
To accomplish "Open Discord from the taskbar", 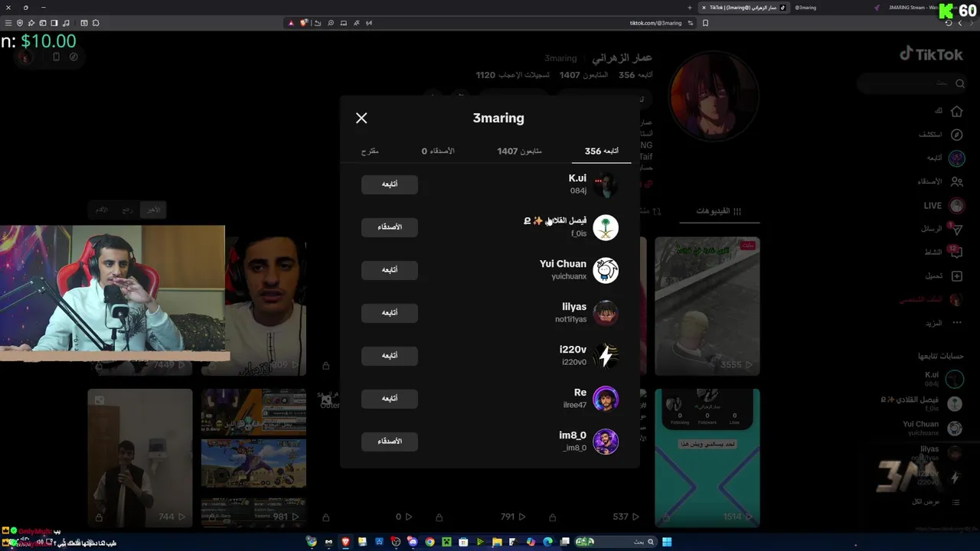I will [x=413, y=542].
